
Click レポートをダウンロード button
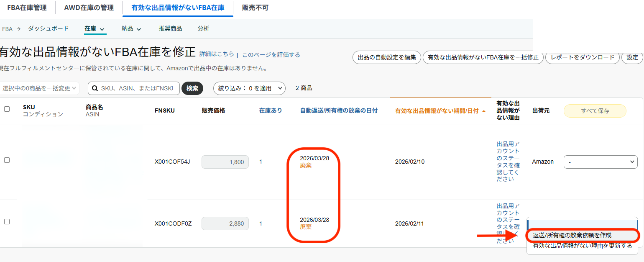582,57
